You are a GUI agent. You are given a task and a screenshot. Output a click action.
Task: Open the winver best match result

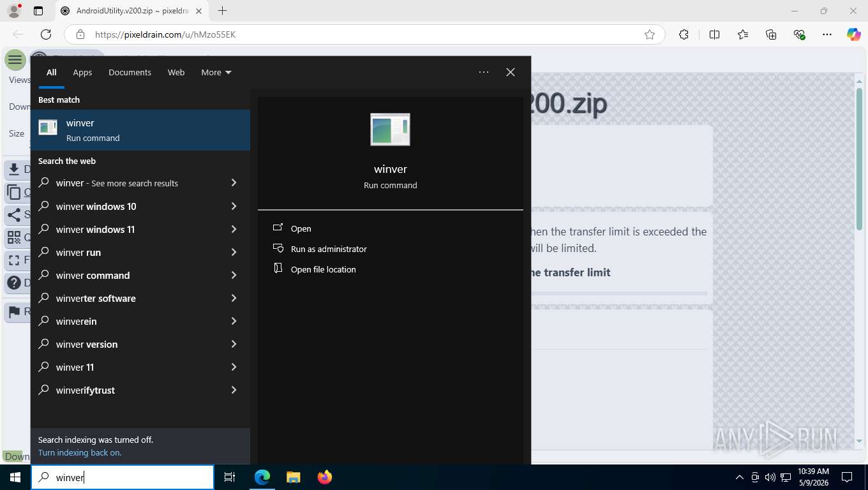(140, 130)
